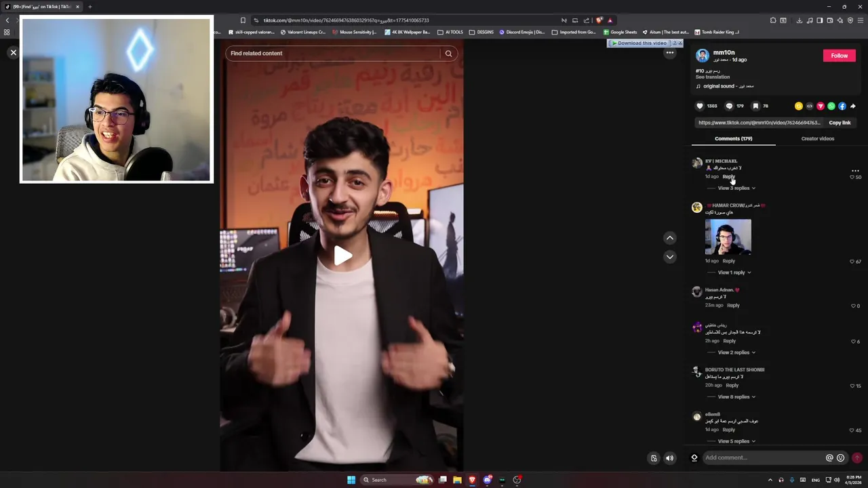Open Discord from taskbar
Image resolution: width=868 pixels, height=488 pixels.
click(487, 480)
